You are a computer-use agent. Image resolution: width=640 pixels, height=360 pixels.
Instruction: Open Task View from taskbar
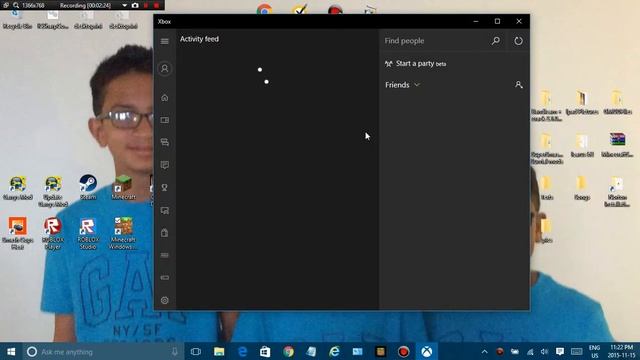196,351
